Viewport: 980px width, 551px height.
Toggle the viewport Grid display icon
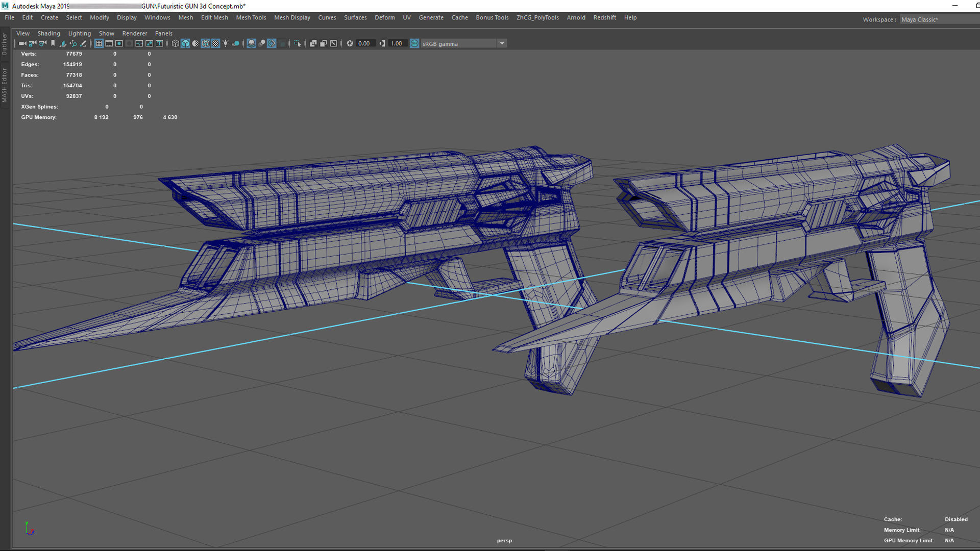[x=99, y=43]
